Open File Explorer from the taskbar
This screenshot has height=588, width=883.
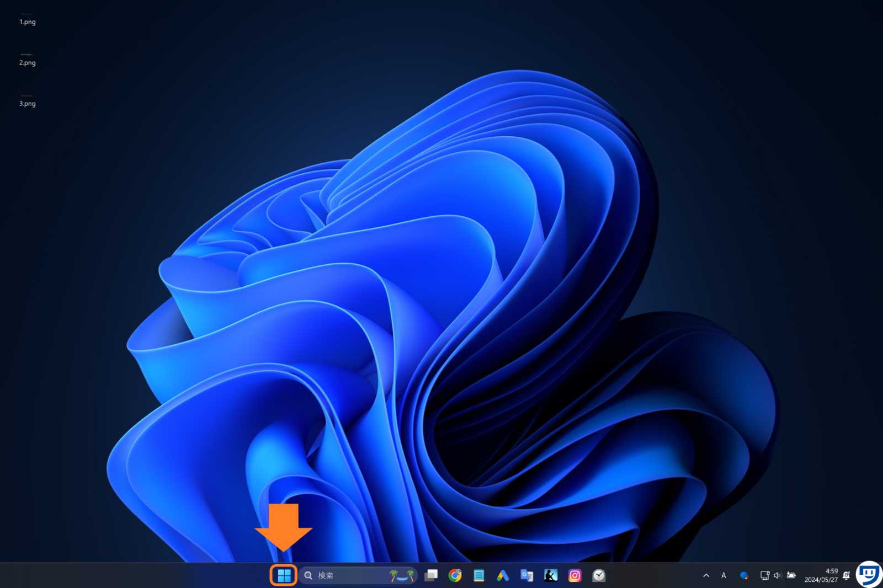tap(432, 575)
